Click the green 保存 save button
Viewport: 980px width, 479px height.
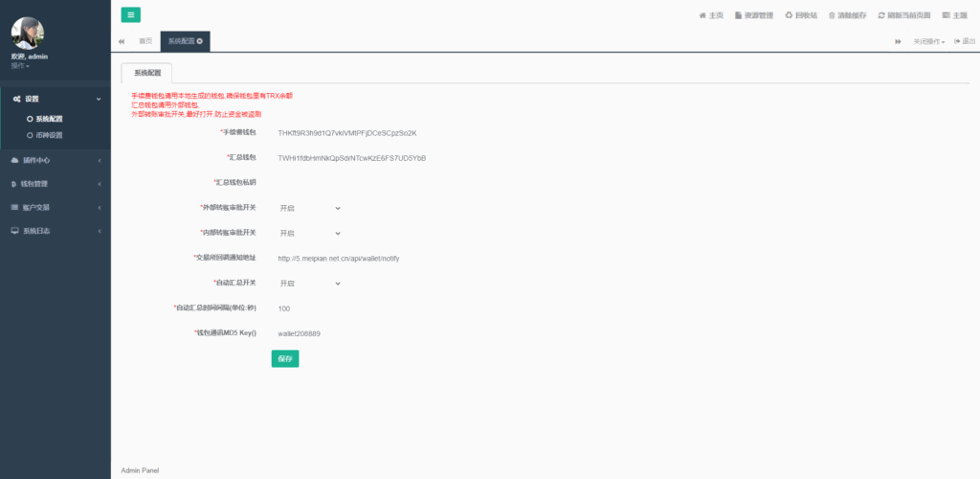pos(284,358)
